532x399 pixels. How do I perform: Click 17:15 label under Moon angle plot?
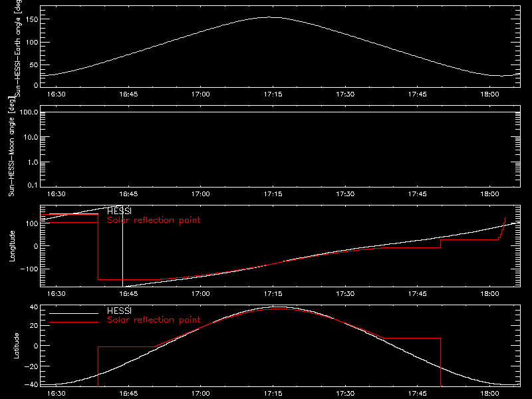273,194
